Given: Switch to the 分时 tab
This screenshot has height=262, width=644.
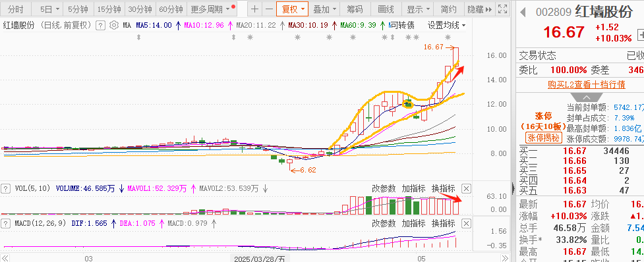Looking at the screenshot, I should 16,9.
